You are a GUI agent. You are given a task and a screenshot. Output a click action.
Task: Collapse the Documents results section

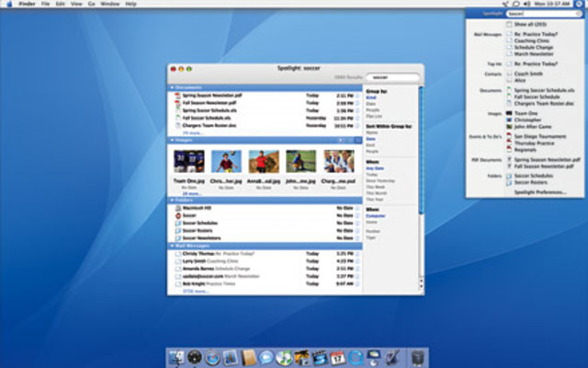[x=172, y=87]
